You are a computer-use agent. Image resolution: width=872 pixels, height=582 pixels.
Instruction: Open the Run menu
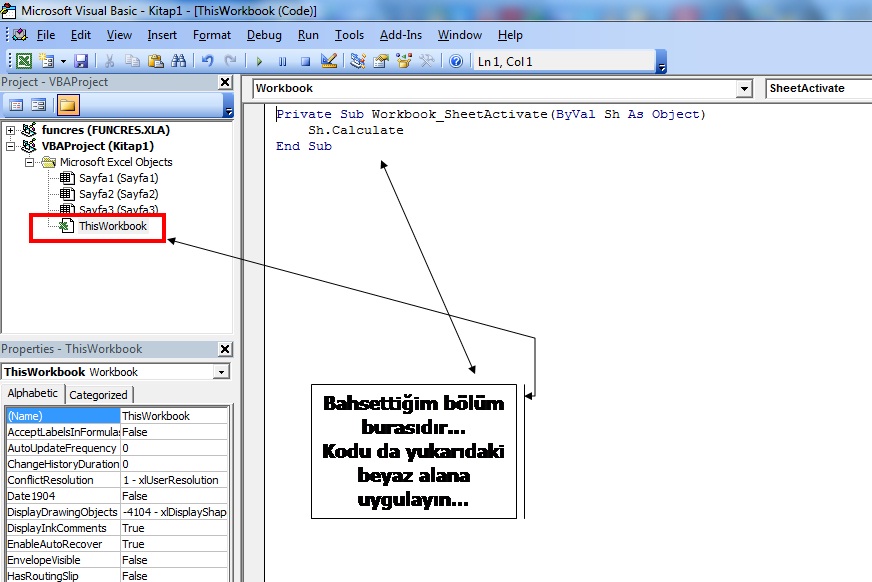308,35
